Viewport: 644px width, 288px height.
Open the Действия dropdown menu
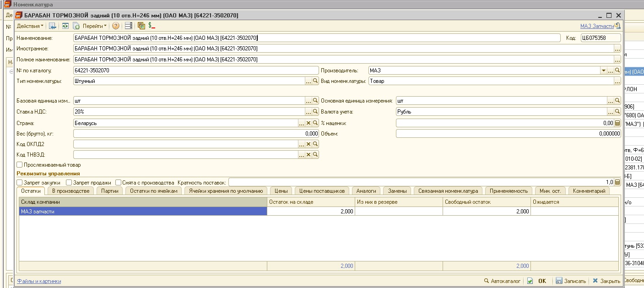click(31, 26)
